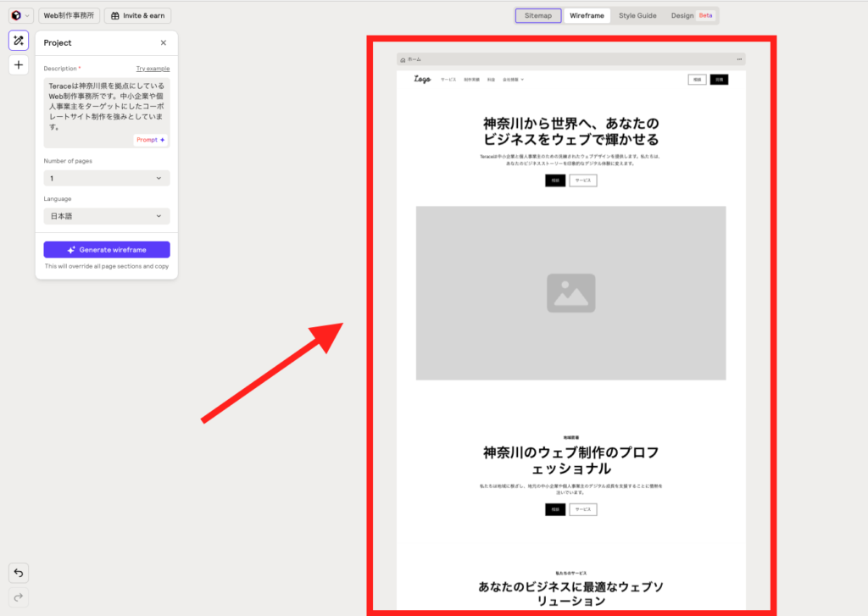
Task: Expand the 会社情報 nav dropdown in wireframe
Action: pos(512,80)
